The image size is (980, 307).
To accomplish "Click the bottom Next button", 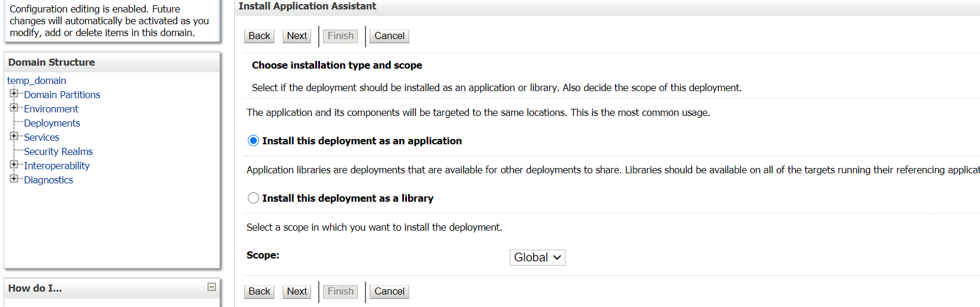I will point(297,292).
